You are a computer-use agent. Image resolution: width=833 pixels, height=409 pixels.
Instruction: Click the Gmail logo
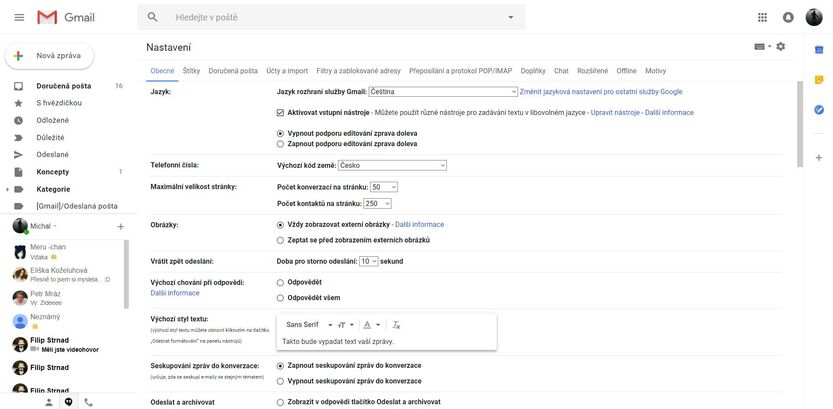[66, 18]
